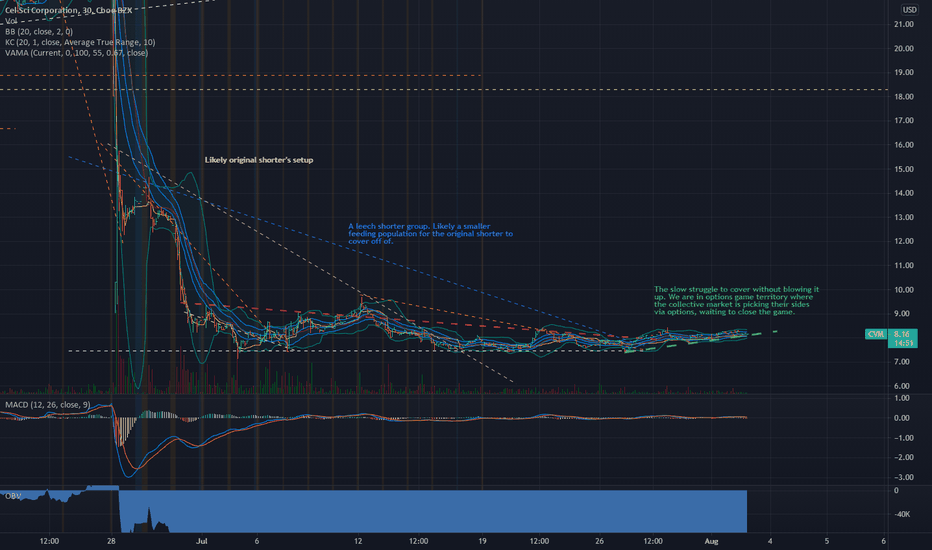
Task: Click the 12 date axis label
Action: click(x=358, y=541)
